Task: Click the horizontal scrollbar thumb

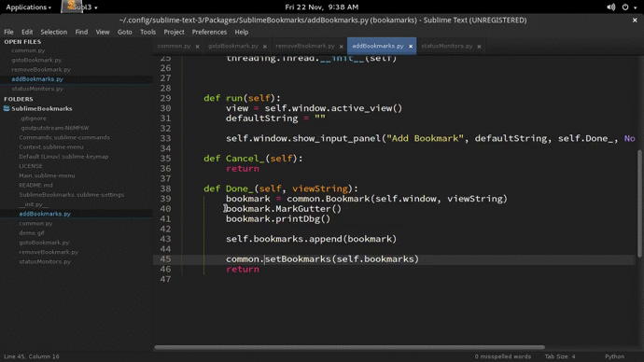Action: click(x=349, y=347)
